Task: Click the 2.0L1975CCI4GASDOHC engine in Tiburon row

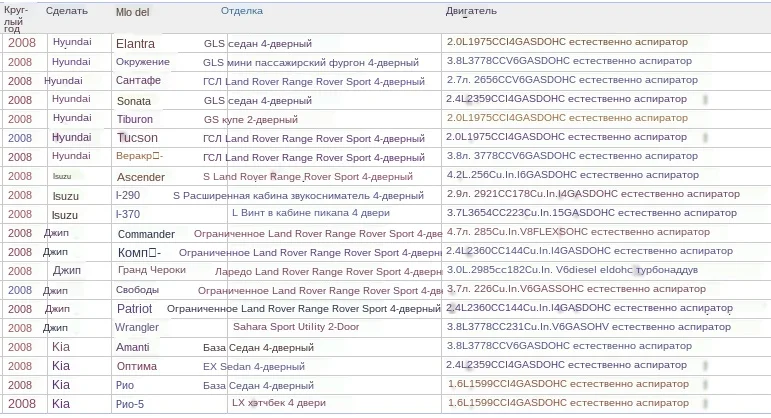Action: [x=567, y=118]
